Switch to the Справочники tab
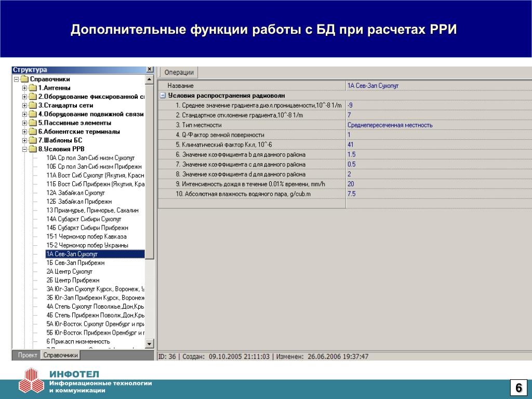 [x=60, y=355]
